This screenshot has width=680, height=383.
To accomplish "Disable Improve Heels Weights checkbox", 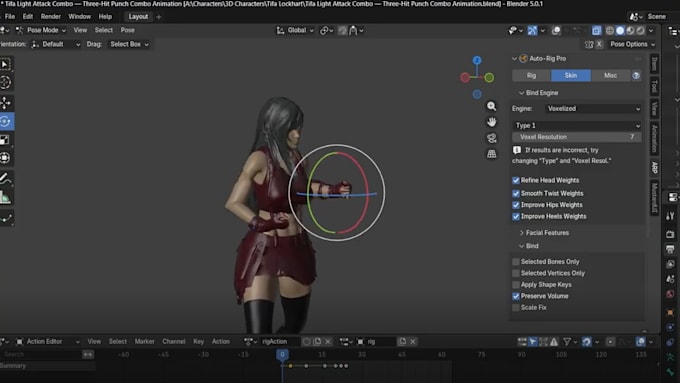I will coord(516,216).
